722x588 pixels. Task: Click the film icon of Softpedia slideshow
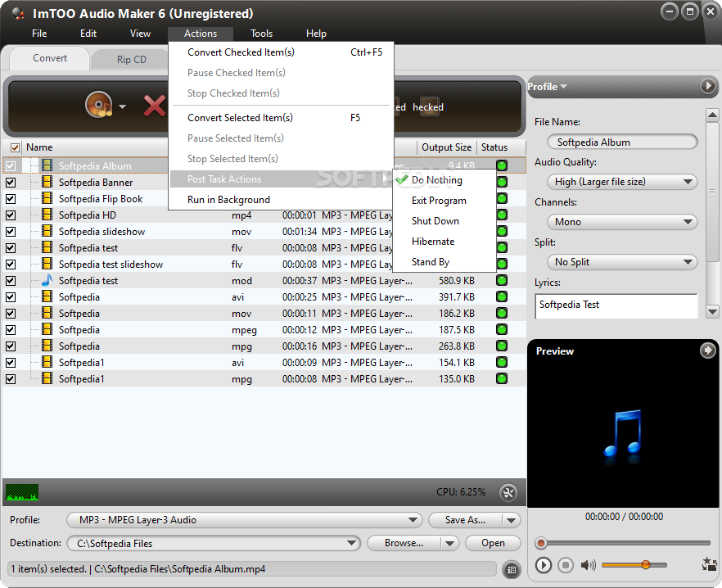coord(47,231)
